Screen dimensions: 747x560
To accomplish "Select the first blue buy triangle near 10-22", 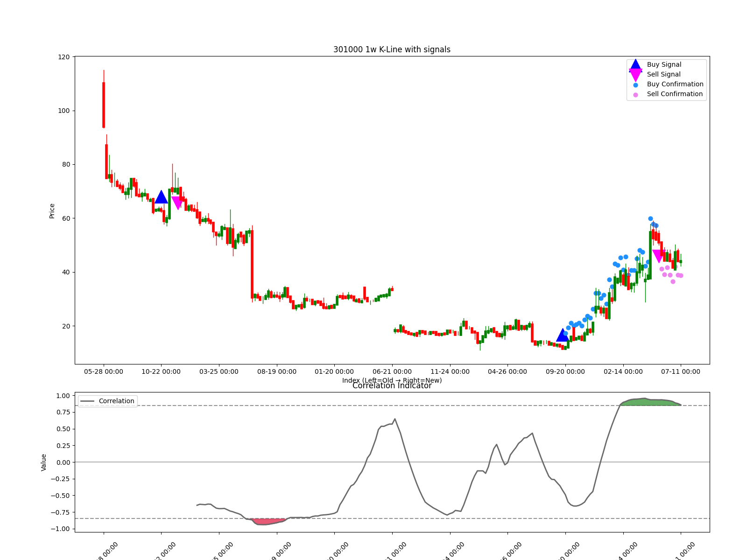I will pos(161,197).
